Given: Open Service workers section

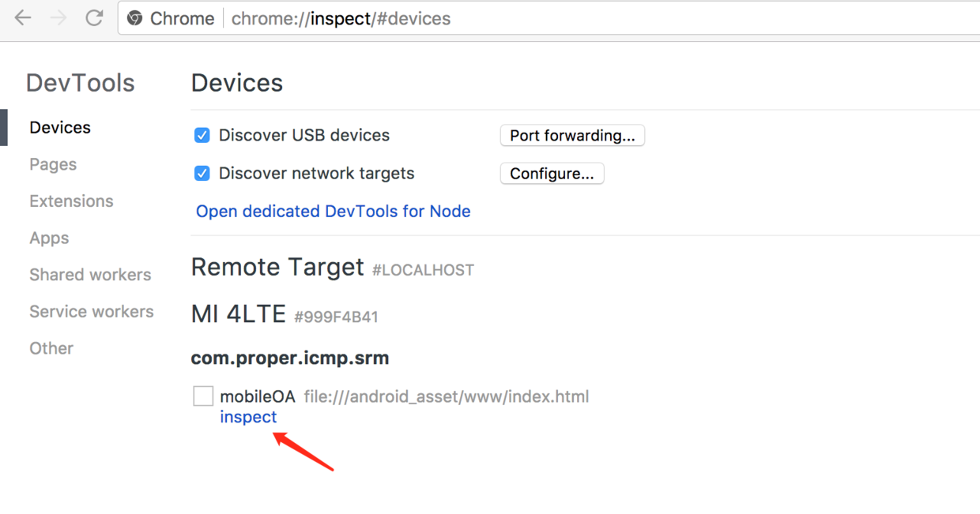Looking at the screenshot, I should 92,312.
